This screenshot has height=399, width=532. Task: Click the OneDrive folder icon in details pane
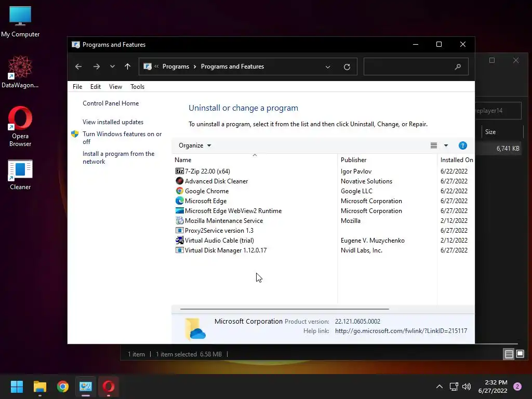(x=195, y=328)
